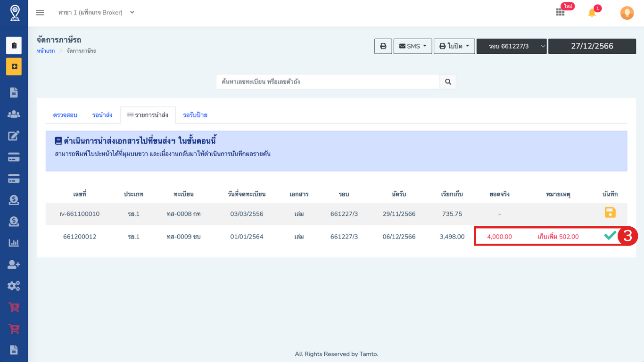Click plate number ทส-0009 ชบ
644x362 pixels.
tap(183, 237)
